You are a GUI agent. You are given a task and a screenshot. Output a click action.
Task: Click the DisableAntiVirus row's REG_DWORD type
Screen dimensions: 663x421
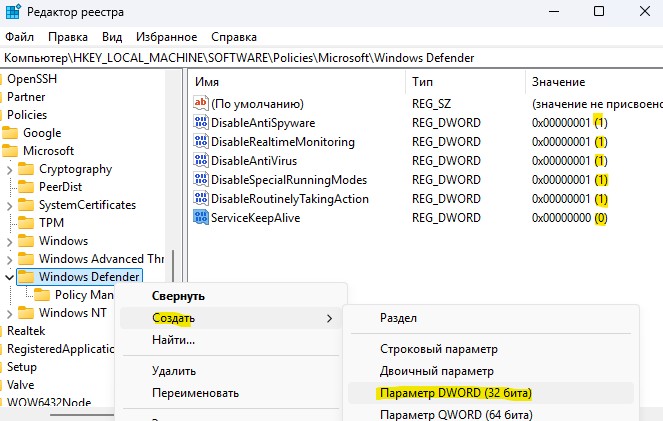(446, 161)
